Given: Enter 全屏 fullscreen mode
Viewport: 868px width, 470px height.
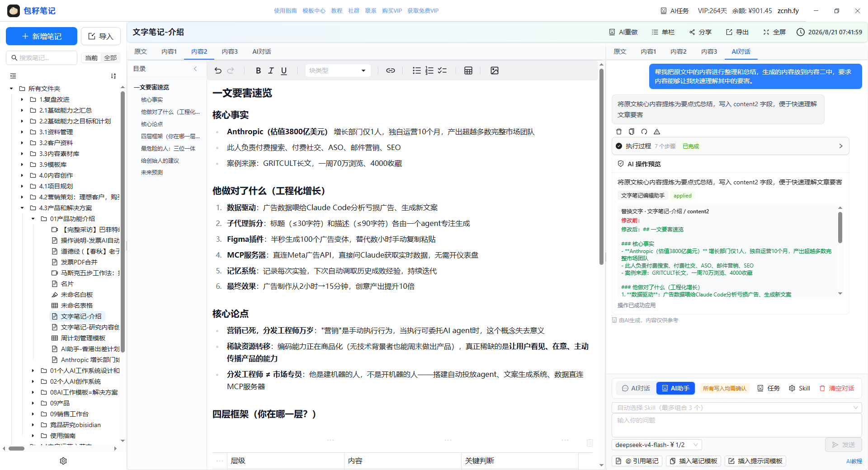Looking at the screenshot, I should [774, 32].
